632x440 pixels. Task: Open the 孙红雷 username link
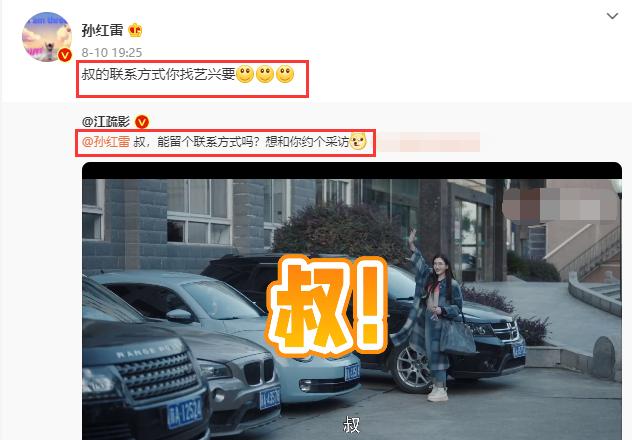pyautogui.click(x=102, y=30)
